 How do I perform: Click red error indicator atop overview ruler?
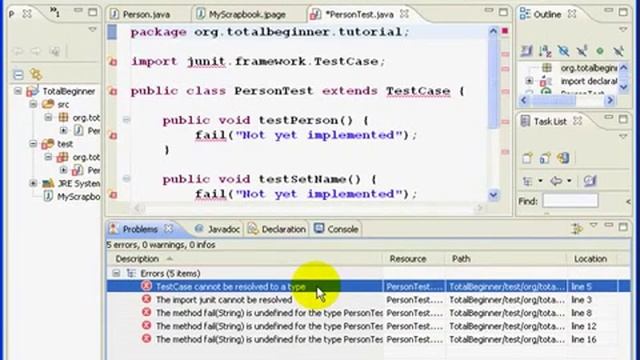pos(505,31)
